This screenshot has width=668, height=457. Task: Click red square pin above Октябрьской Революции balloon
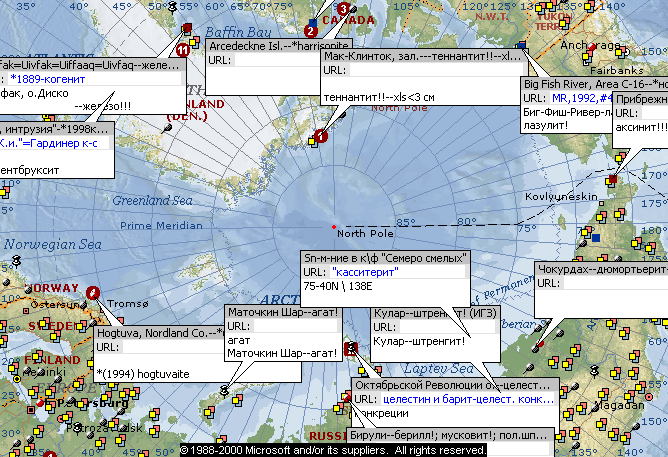(x=351, y=348)
